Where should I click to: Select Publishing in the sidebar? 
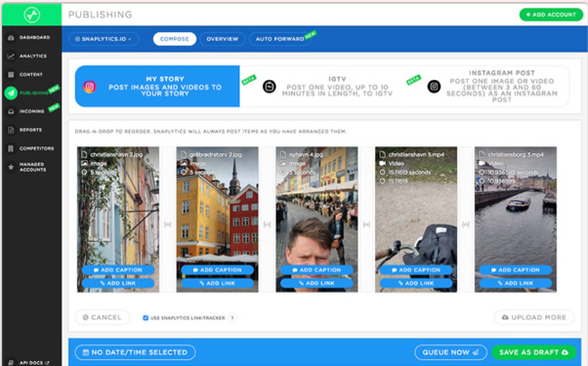pyautogui.click(x=31, y=93)
